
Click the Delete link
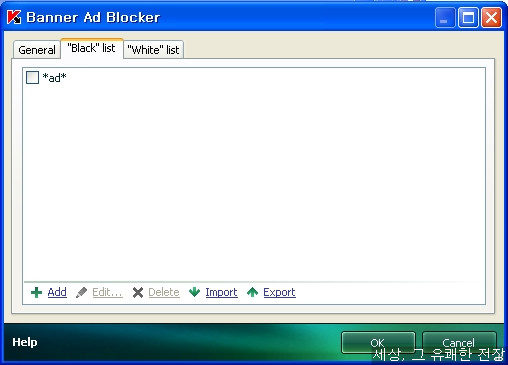(164, 292)
